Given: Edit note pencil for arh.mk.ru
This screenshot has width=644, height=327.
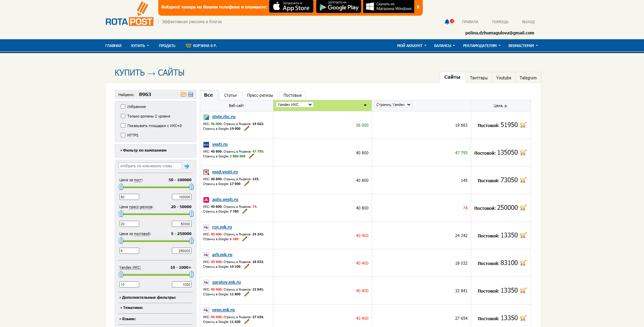Looking at the screenshot, I should pyautogui.click(x=247, y=266).
